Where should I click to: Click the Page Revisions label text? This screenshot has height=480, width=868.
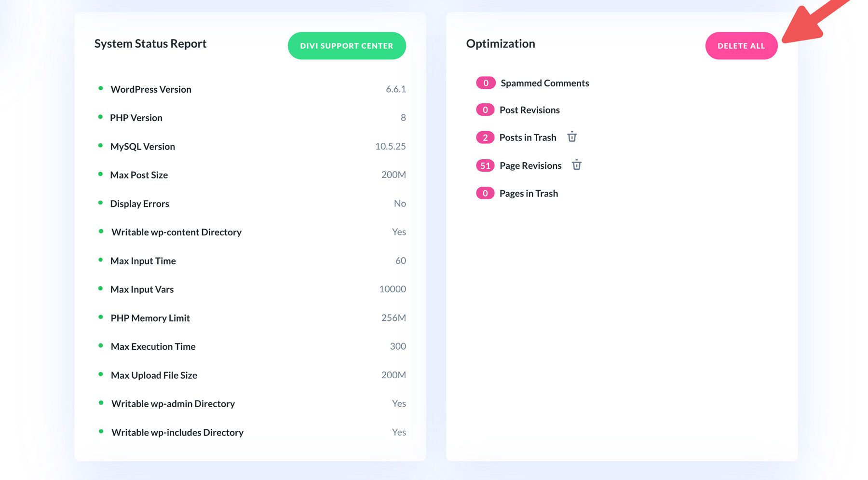pyautogui.click(x=530, y=165)
